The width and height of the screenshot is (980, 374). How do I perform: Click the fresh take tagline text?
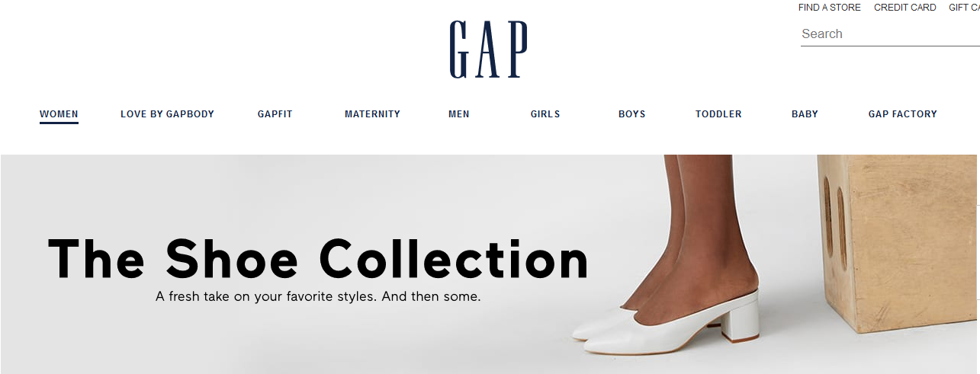318,296
